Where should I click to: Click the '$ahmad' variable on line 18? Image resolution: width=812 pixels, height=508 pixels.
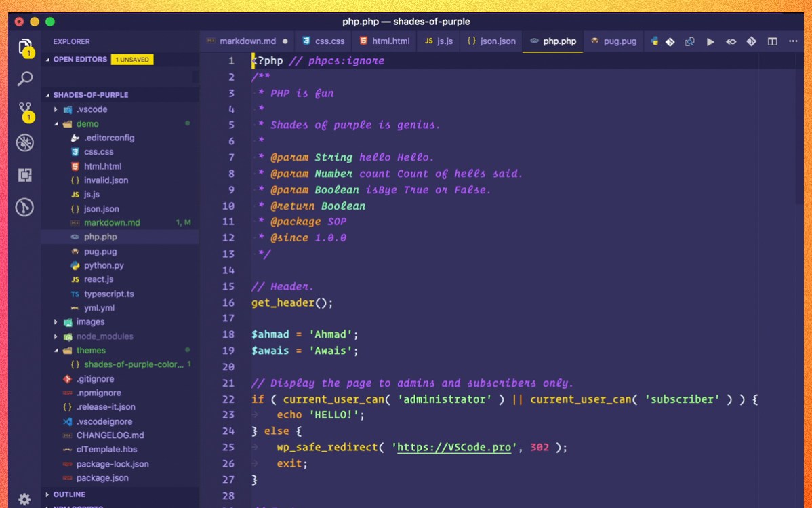click(x=270, y=334)
